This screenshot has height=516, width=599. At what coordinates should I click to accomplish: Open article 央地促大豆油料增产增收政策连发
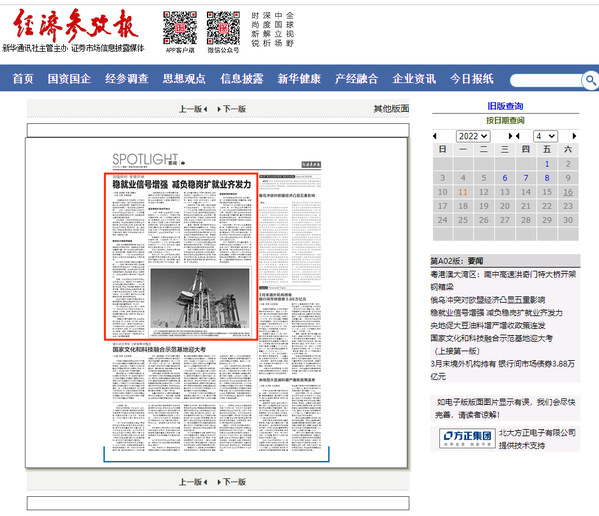(x=488, y=325)
